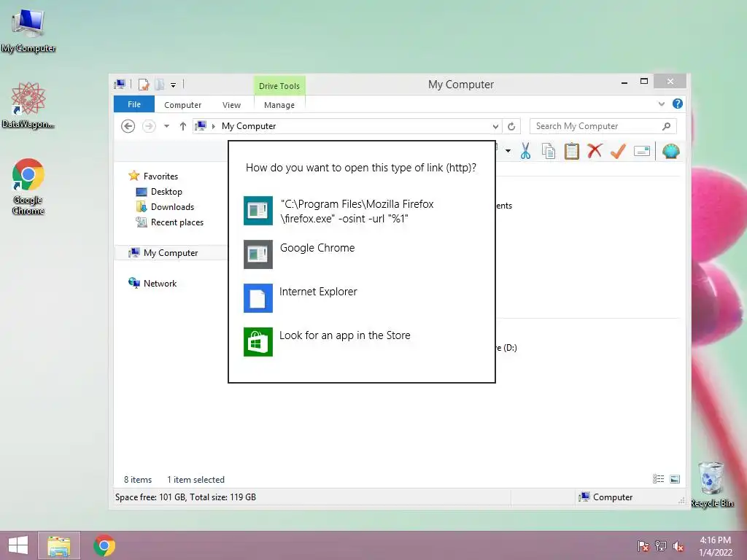Open the explorer Help question mark

coord(678,104)
